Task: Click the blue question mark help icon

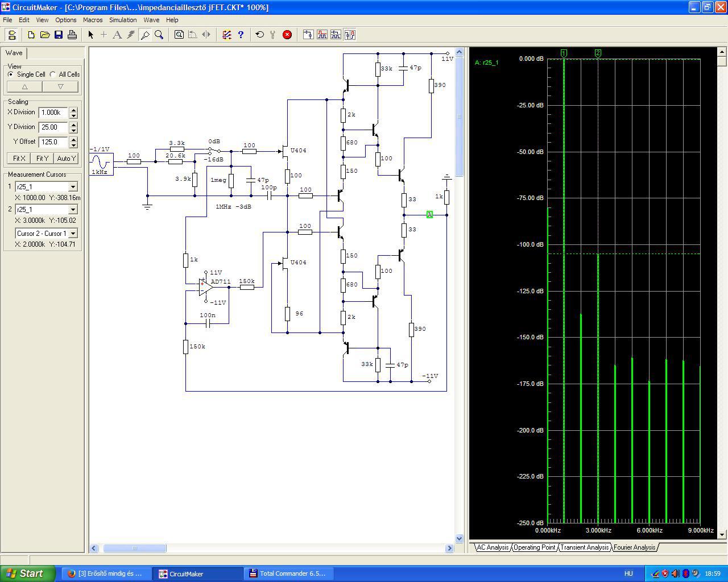Action: click(241, 35)
